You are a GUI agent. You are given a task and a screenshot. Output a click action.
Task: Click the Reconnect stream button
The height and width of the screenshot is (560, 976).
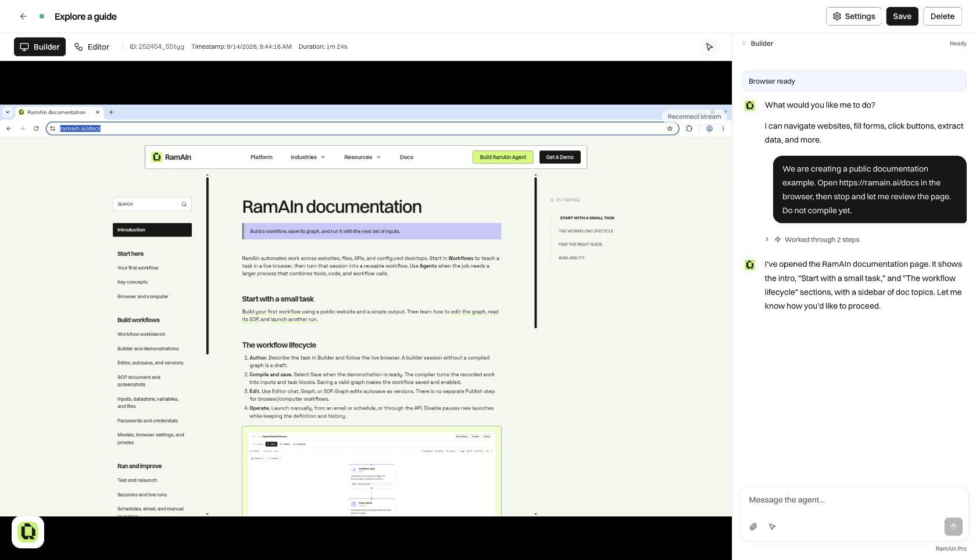694,116
